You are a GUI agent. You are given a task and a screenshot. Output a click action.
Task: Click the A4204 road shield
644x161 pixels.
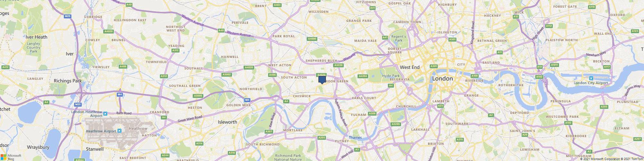pyautogui.click(x=363, y=76)
